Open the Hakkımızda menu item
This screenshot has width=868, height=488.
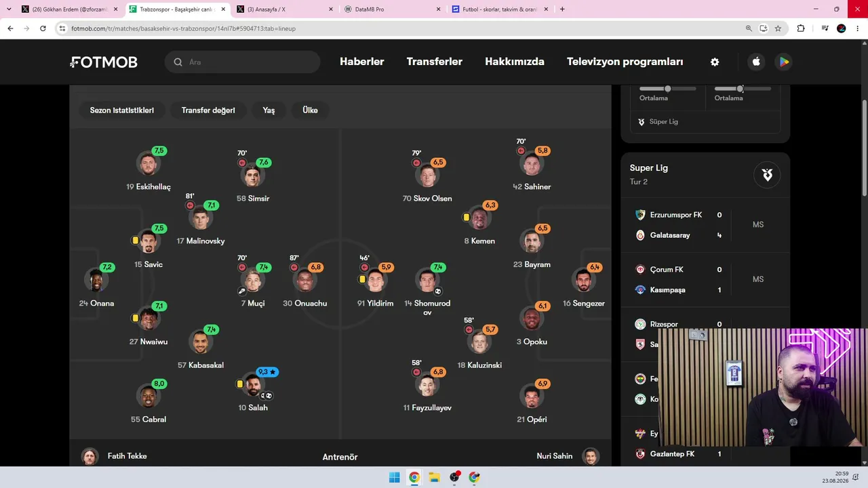point(515,62)
